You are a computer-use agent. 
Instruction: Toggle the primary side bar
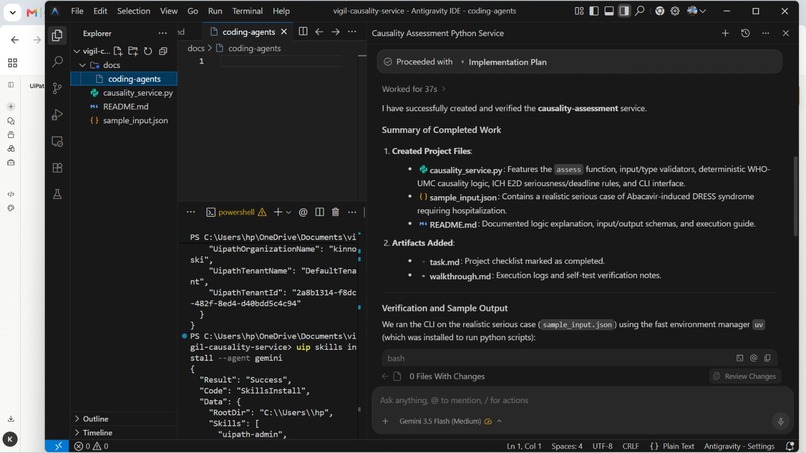[594, 11]
